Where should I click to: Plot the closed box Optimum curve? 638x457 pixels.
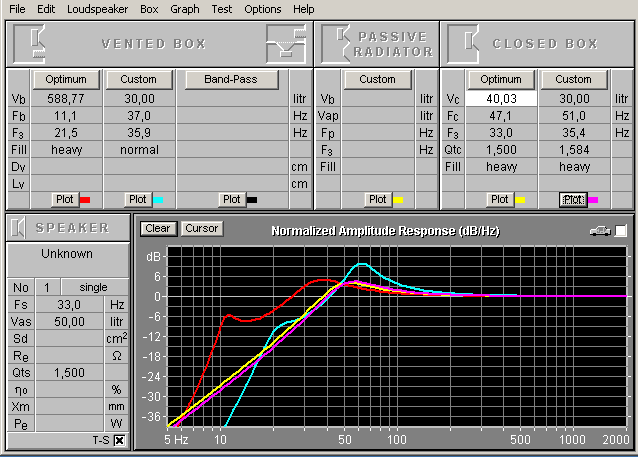(x=500, y=199)
